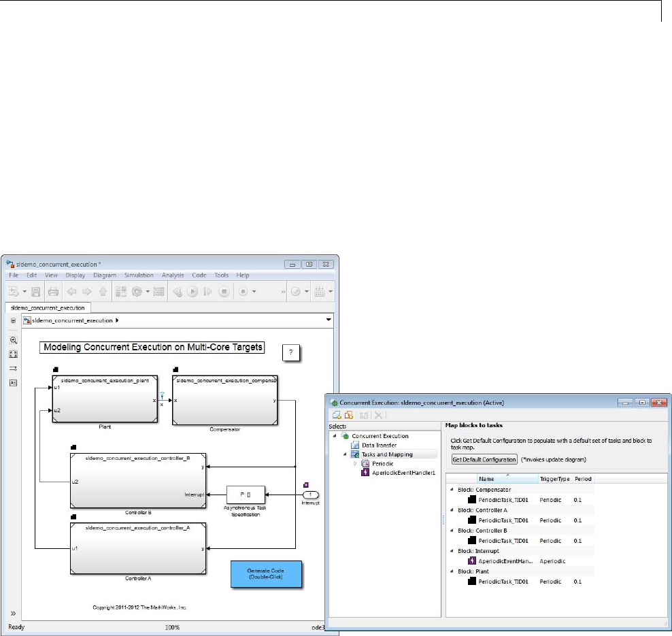Collapse Block: Controller A group

click(452, 510)
